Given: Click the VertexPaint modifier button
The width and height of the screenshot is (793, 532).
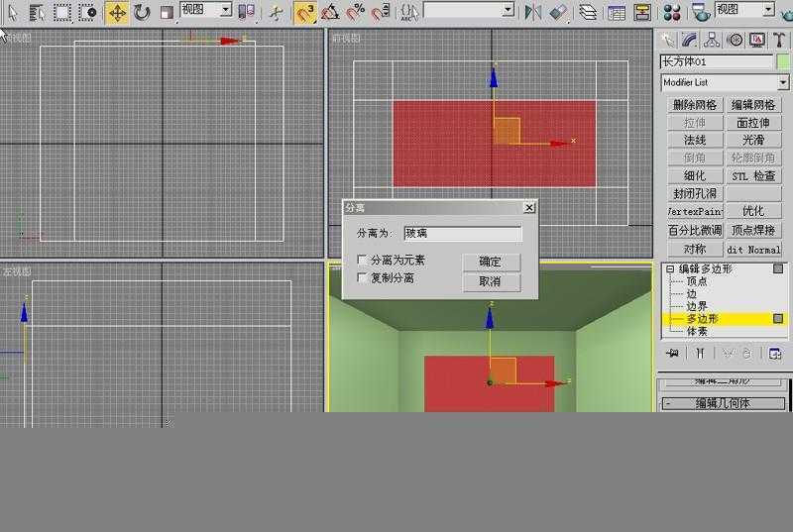Looking at the screenshot, I should tap(695, 211).
